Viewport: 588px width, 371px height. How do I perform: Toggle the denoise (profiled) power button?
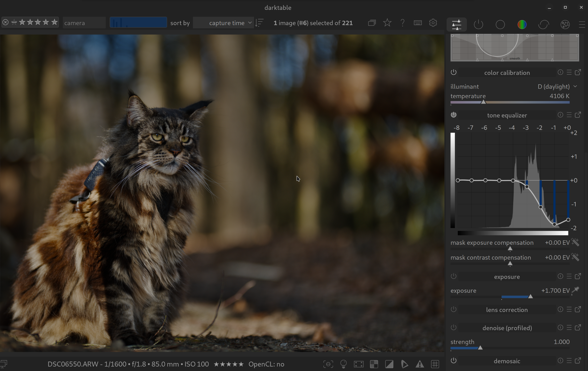(x=453, y=327)
